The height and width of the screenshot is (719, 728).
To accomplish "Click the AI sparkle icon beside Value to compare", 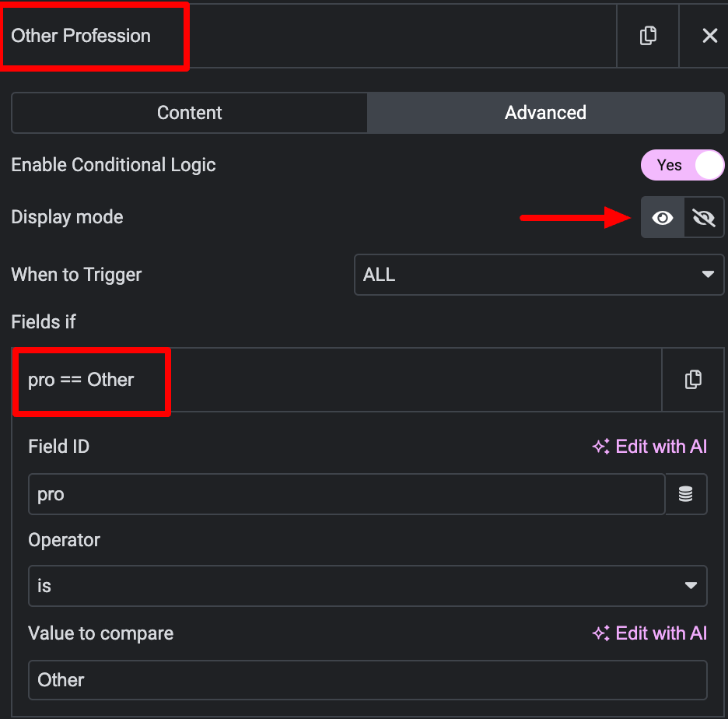I will pyautogui.click(x=600, y=633).
